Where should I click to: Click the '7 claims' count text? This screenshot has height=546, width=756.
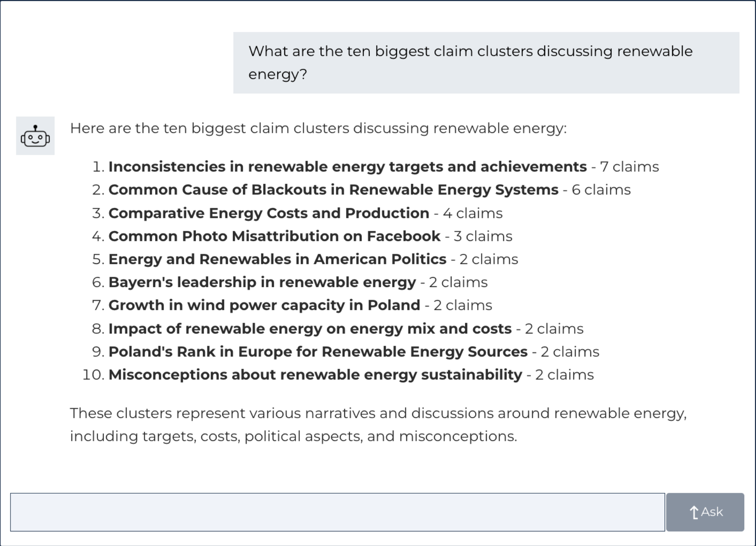coord(629,167)
